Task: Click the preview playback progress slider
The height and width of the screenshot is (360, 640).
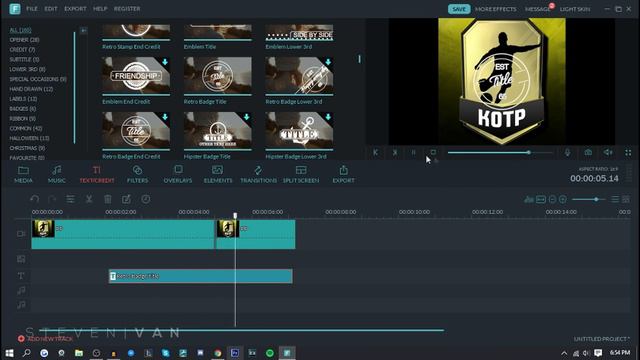Action: click(500, 153)
